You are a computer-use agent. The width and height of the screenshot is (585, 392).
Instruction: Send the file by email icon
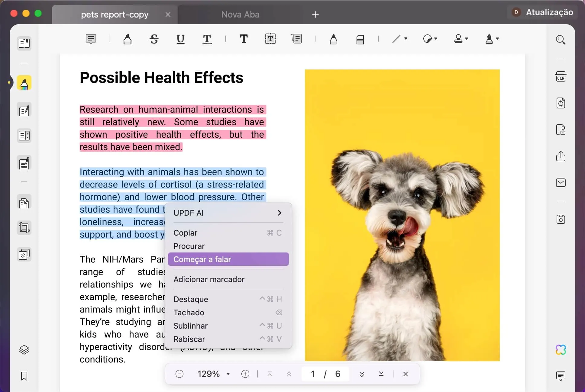561,183
